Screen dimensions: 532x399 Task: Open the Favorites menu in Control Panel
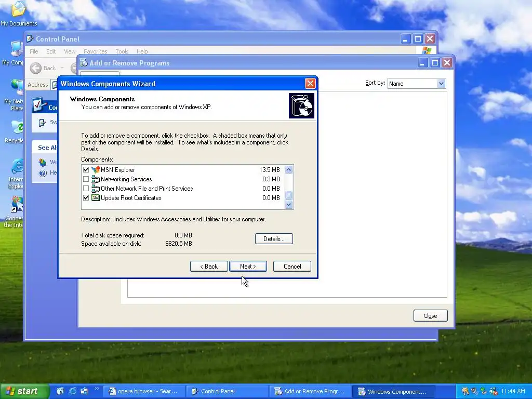point(96,51)
